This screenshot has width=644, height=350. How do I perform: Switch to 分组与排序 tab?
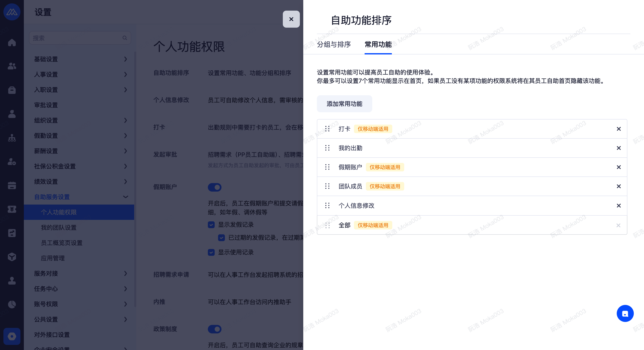(x=334, y=44)
